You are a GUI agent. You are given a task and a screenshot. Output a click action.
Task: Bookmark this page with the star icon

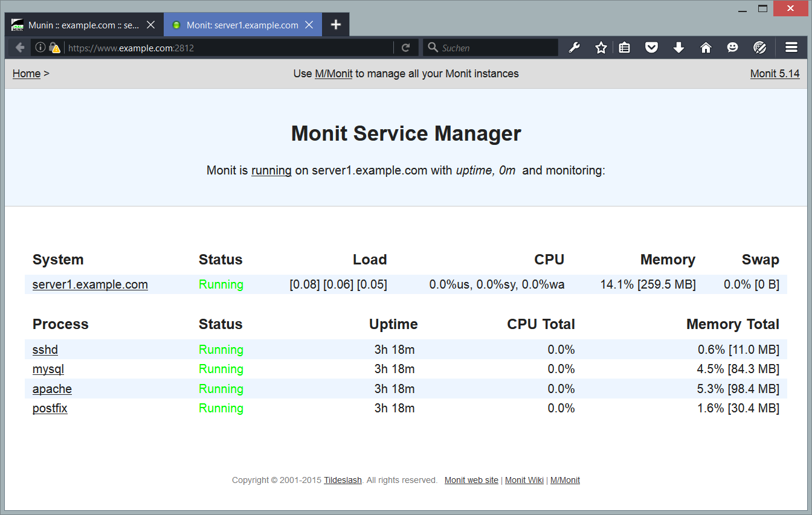[601, 48]
